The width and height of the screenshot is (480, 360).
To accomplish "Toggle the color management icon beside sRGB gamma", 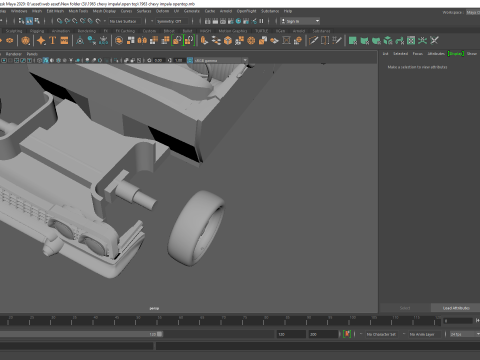I will click(190, 60).
